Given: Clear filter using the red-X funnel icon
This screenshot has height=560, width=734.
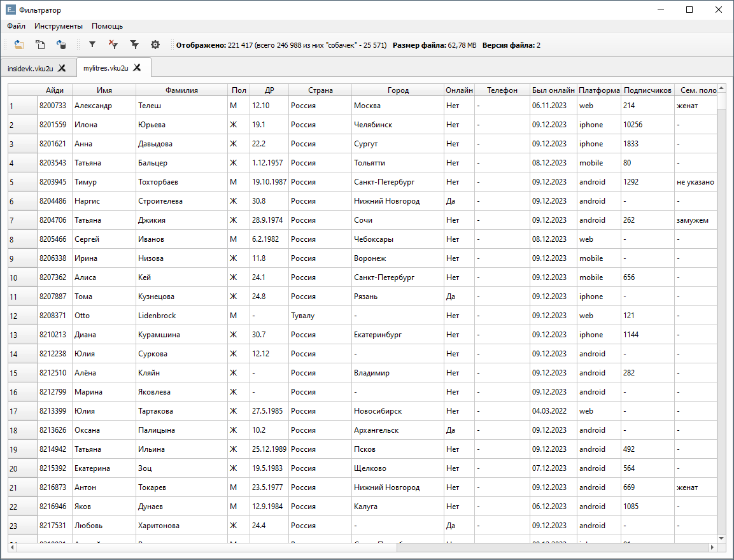Looking at the screenshot, I should pyautogui.click(x=113, y=45).
